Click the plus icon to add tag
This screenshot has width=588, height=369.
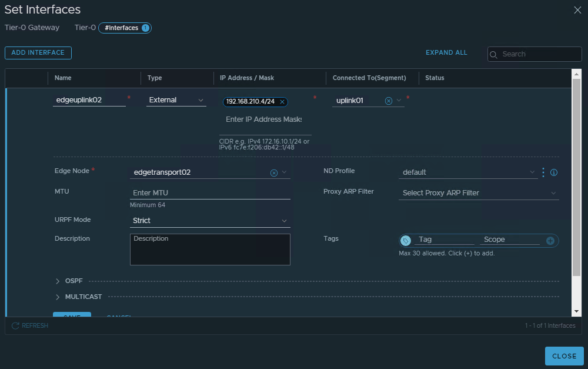pyautogui.click(x=550, y=240)
